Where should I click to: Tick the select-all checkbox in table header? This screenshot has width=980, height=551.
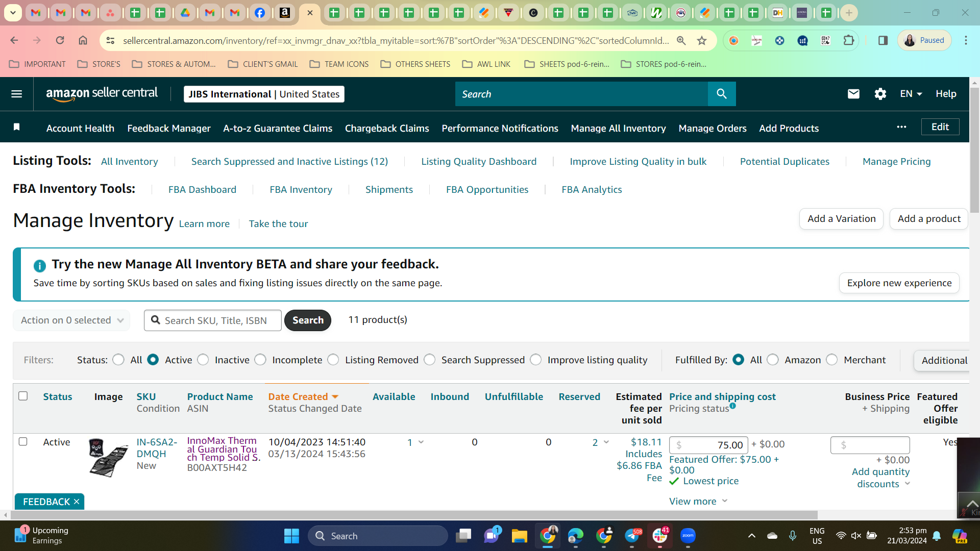[23, 396]
